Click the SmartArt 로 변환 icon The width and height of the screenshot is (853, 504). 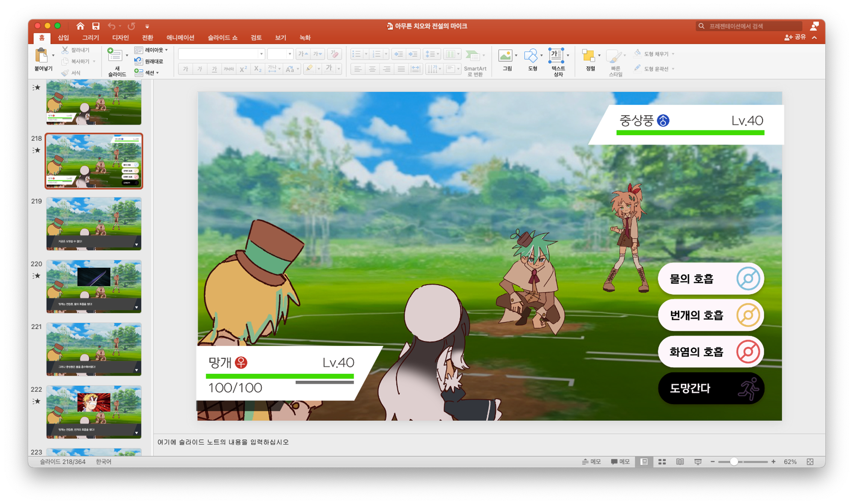(473, 56)
